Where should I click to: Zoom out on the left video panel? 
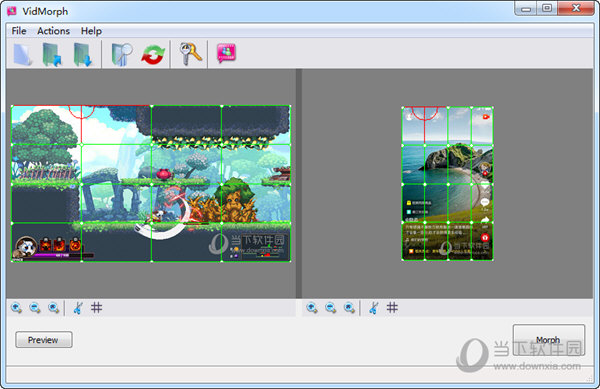[x=35, y=308]
